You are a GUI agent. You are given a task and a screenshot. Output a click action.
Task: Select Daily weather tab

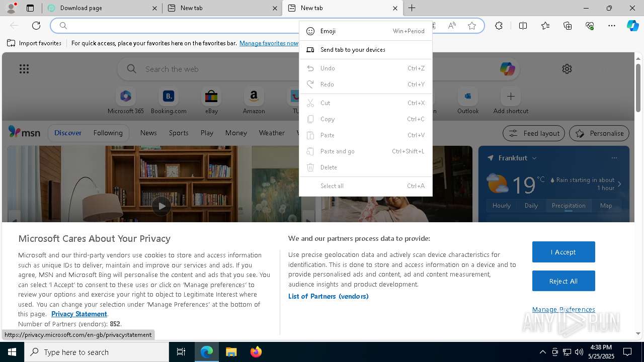531,206
